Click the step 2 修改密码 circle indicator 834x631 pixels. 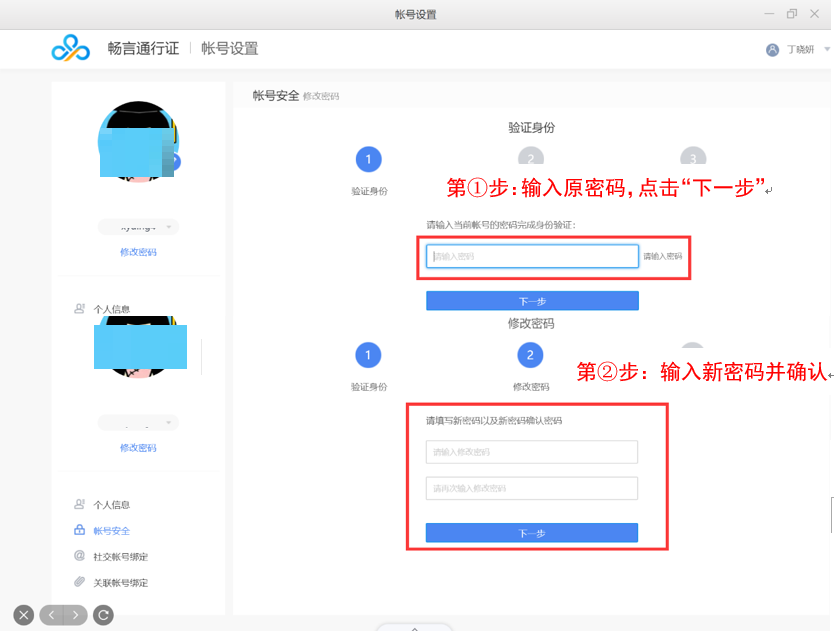[531, 355]
